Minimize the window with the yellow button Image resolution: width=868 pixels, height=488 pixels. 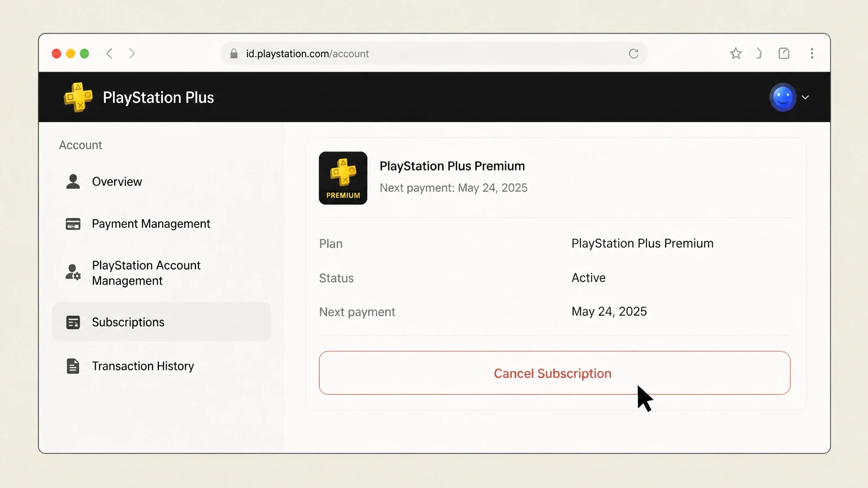coord(71,54)
